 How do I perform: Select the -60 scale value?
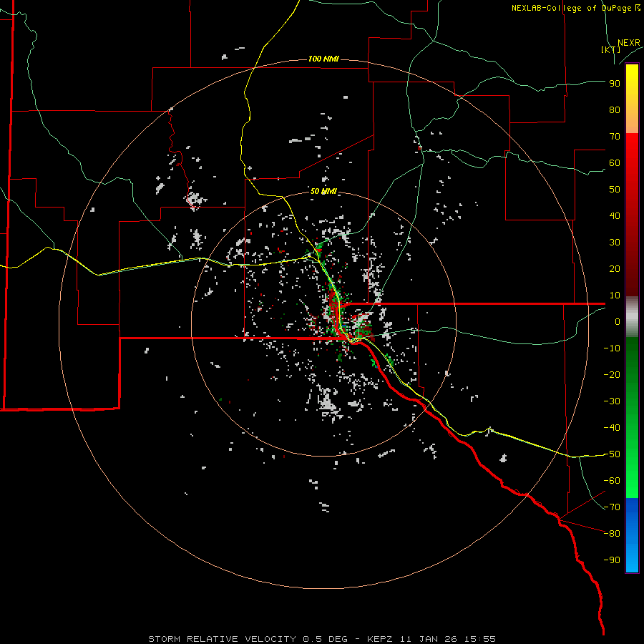click(612, 481)
